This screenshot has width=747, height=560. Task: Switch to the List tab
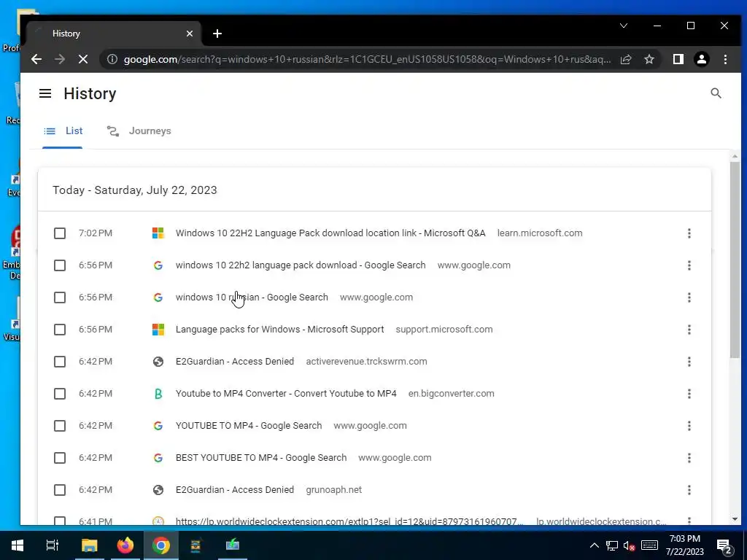click(x=63, y=131)
